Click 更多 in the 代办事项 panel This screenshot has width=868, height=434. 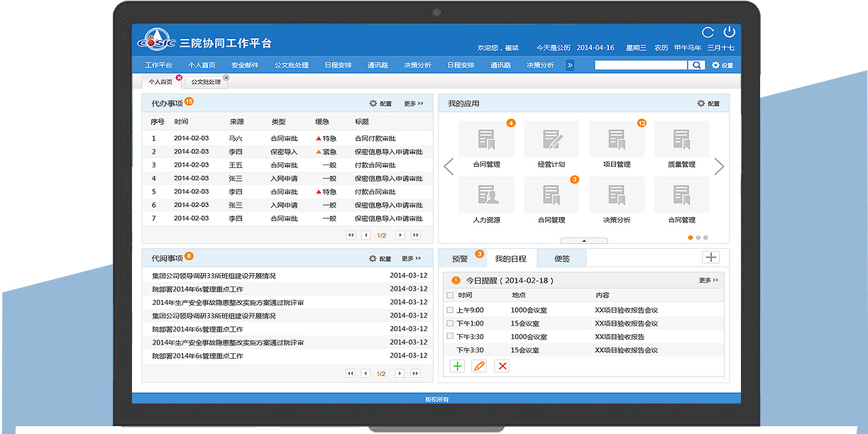[408, 103]
